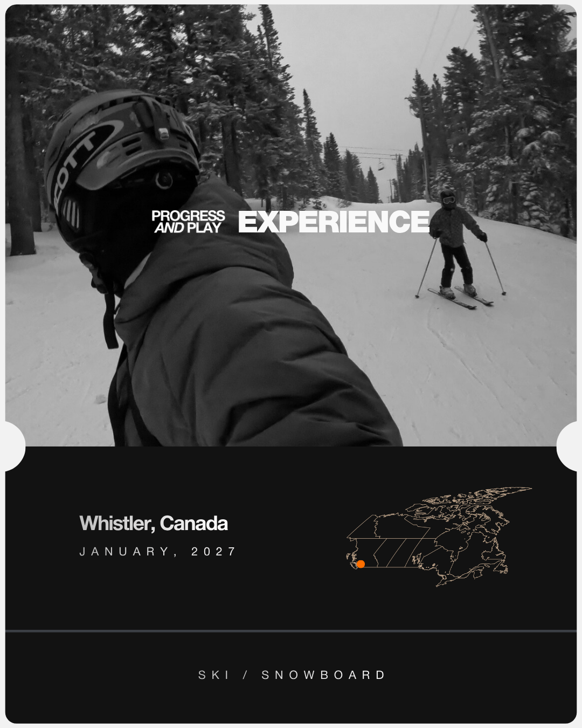
Task: Click the slash between SKI and SNOWBOARD
Action: click(x=245, y=675)
